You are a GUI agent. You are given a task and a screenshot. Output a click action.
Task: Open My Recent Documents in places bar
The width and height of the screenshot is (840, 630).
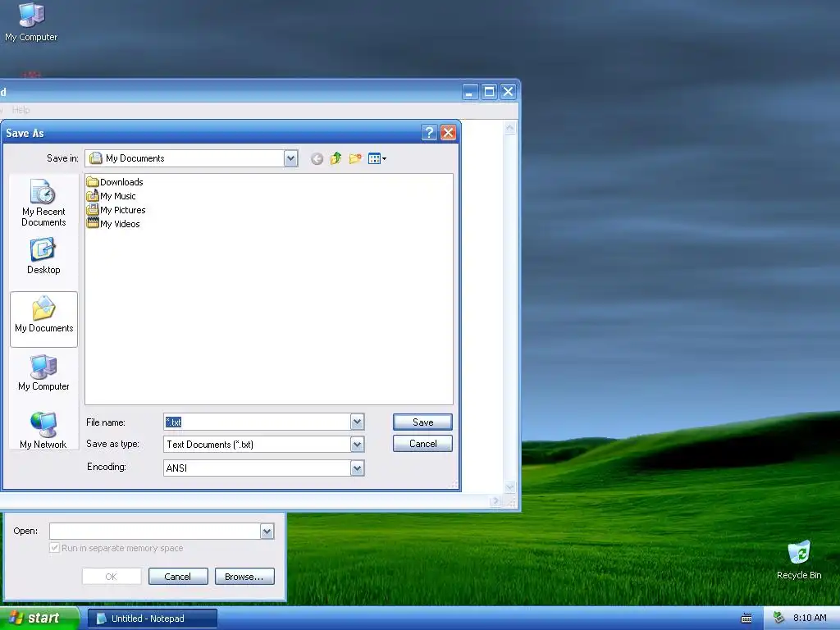pos(43,203)
